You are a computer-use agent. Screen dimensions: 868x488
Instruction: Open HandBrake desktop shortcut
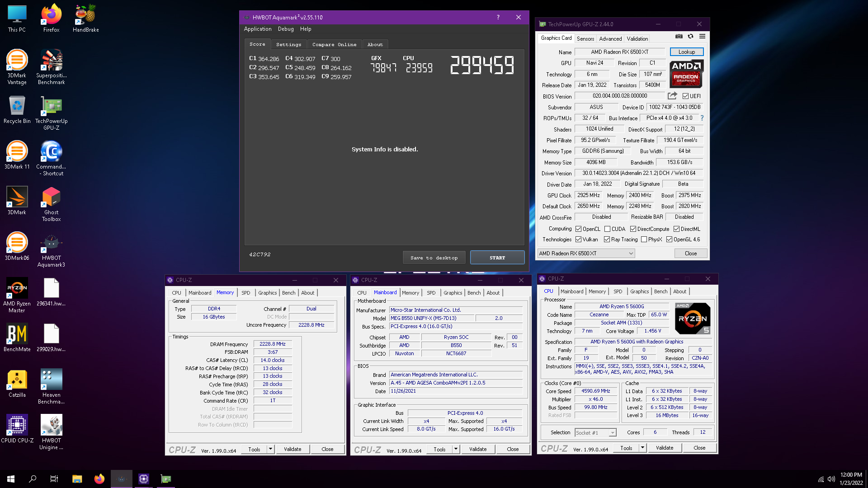click(85, 18)
